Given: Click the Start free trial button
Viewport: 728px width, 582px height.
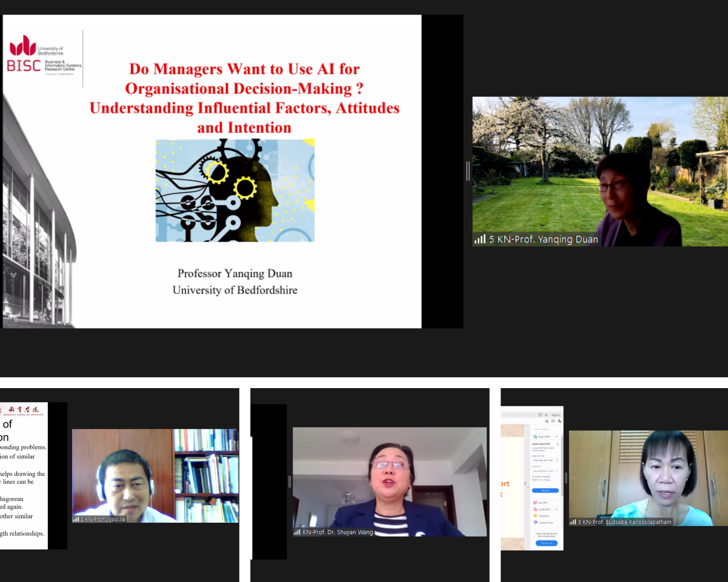Looking at the screenshot, I should click(546, 543).
